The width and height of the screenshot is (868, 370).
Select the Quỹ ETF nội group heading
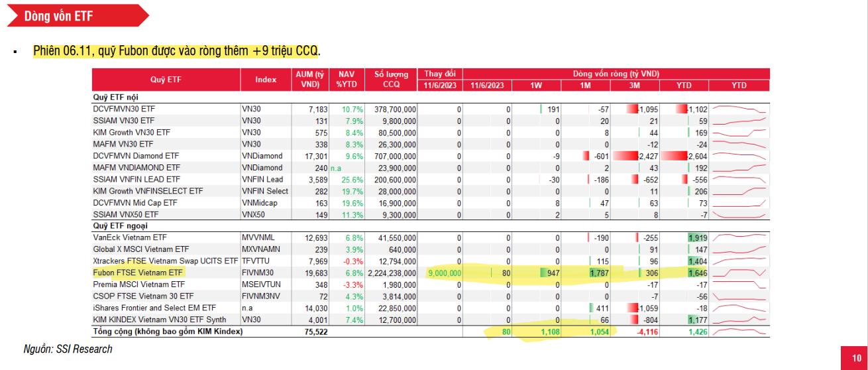[116, 97]
